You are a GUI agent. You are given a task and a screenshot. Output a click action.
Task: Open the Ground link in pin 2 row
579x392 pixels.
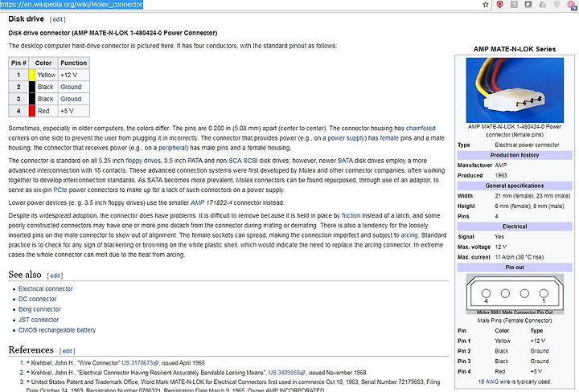pos(71,87)
